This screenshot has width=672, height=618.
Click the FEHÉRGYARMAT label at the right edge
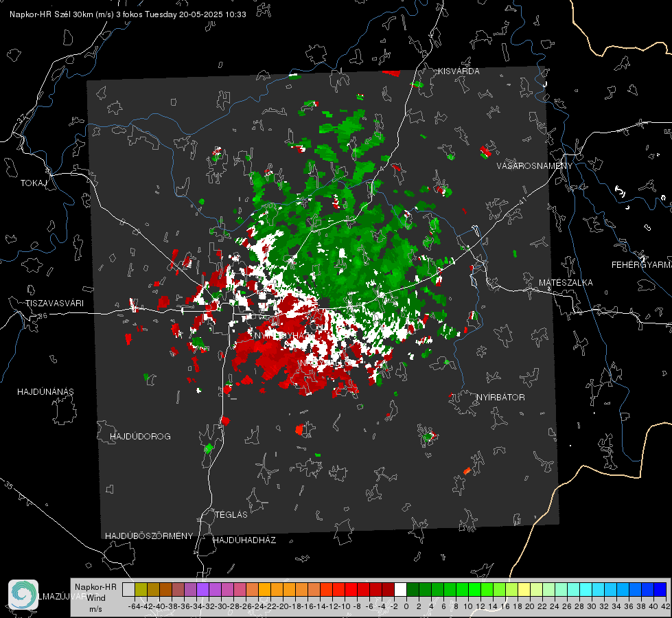[x=642, y=265]
